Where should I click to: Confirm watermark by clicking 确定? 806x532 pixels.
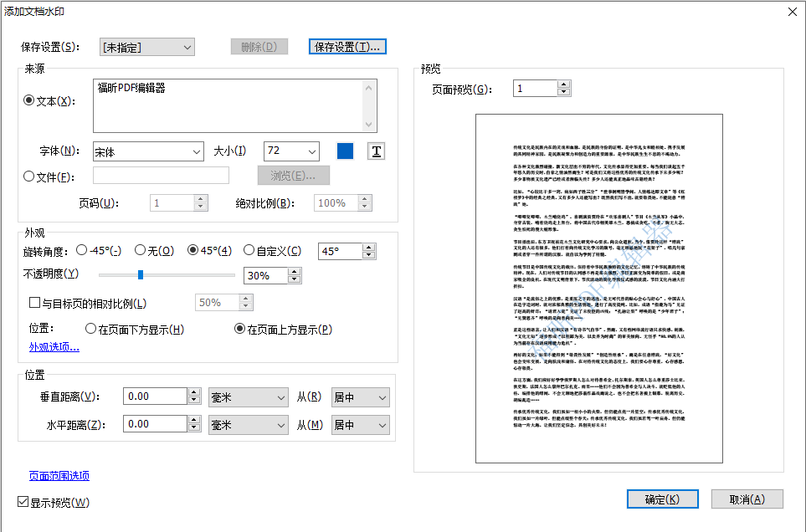pyautogui.click(x=661, y=499)
